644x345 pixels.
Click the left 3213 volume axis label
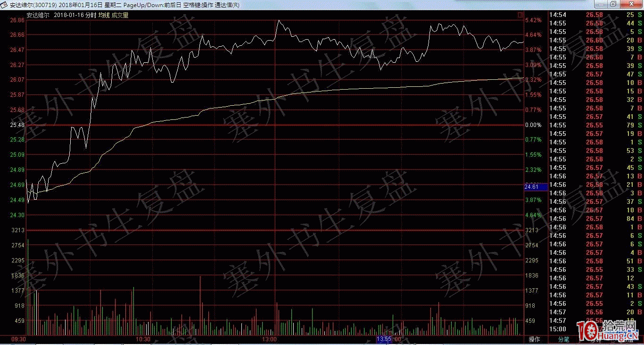point(18,230)
